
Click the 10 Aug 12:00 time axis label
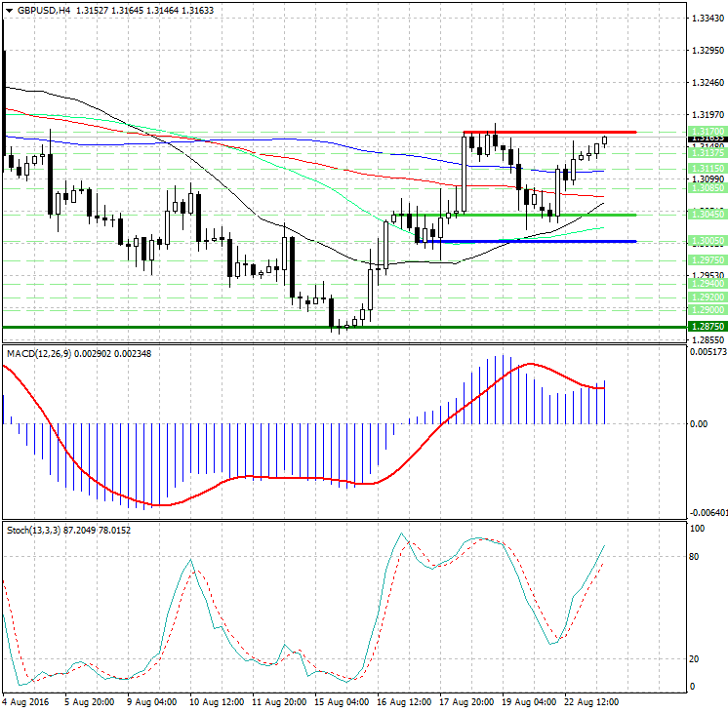pos(217,701)
